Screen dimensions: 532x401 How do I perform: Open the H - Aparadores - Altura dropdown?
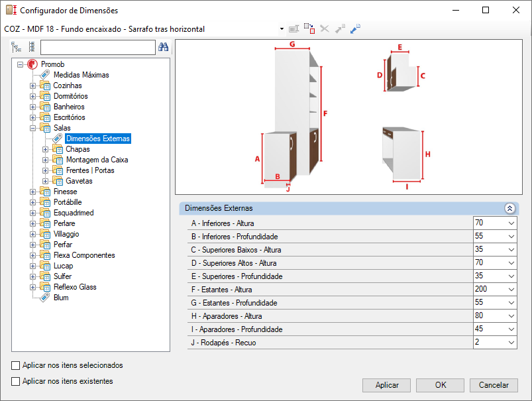point(511,316)
